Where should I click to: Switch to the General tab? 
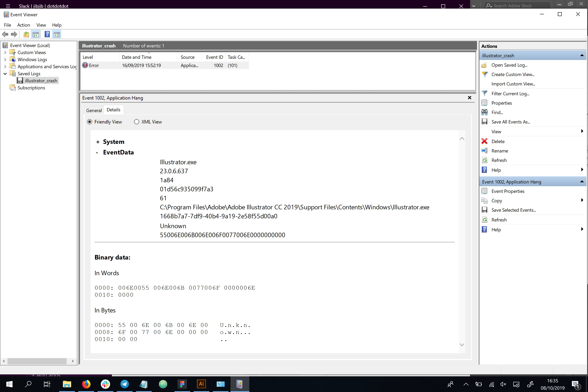coord(94,110)
